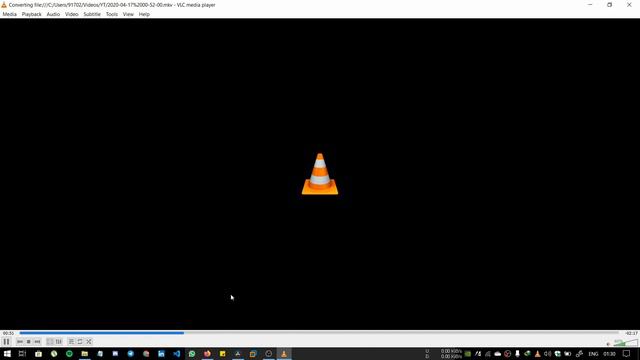The height and width of the screenshot is (360, 640).
Task: Open Firefox from the taskbar
Action: pyautogui.click(x=207, y=354)
